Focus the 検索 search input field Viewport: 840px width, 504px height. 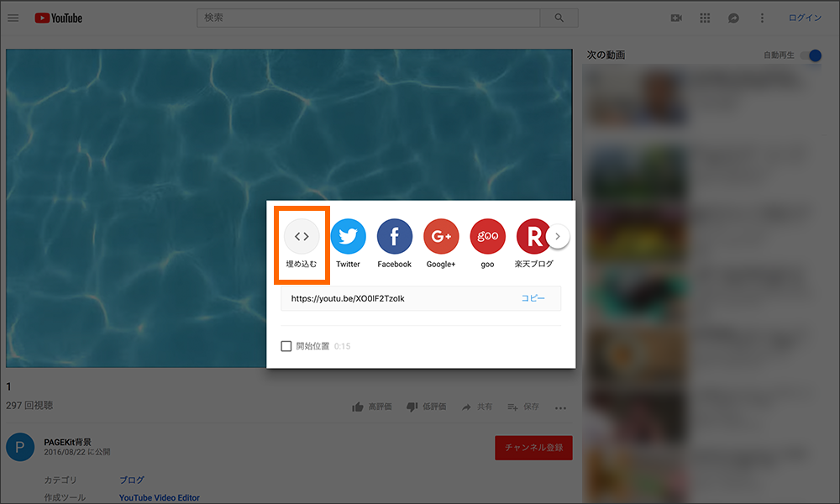369,18
